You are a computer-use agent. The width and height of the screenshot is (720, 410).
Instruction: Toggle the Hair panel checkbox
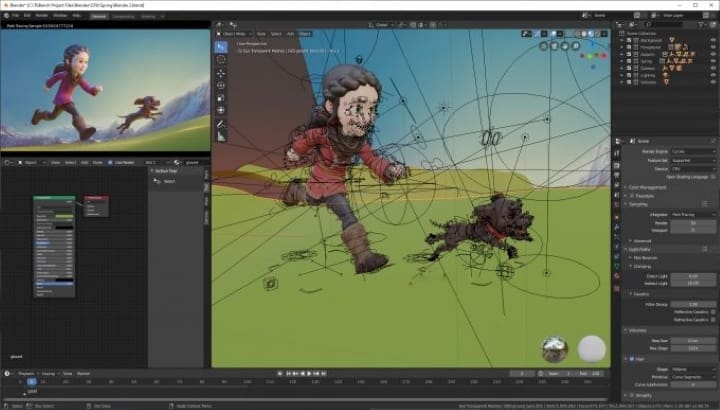(631, 358)
